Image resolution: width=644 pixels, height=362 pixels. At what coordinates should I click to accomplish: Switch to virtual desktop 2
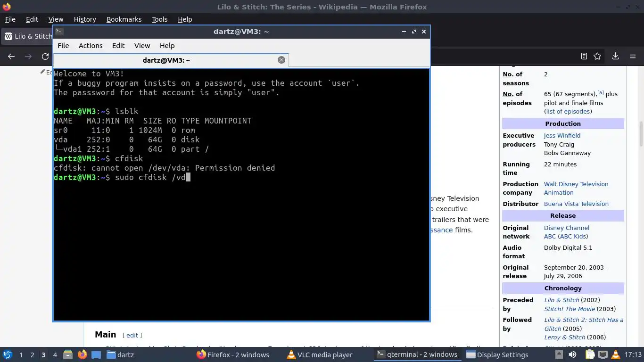coord(32,355)
